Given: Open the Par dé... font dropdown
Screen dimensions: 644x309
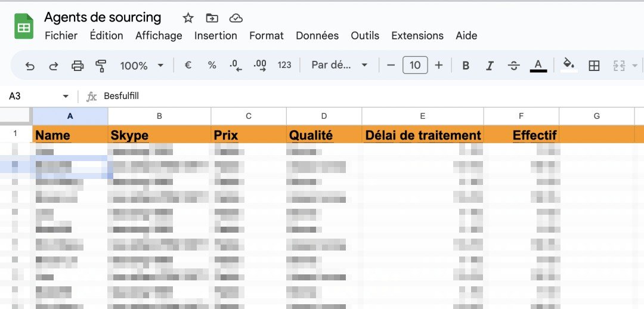Looking at the screenshot, I should [x=339, y=65].
